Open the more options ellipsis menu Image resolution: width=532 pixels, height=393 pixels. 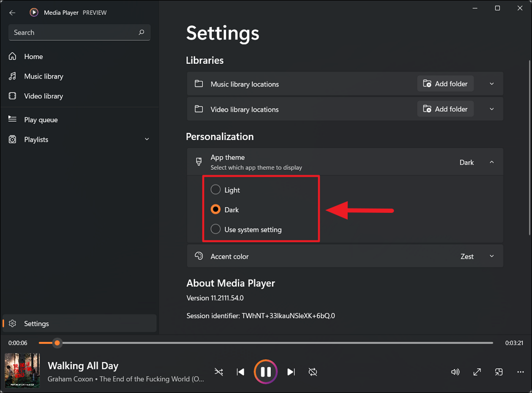pos(520,372)
